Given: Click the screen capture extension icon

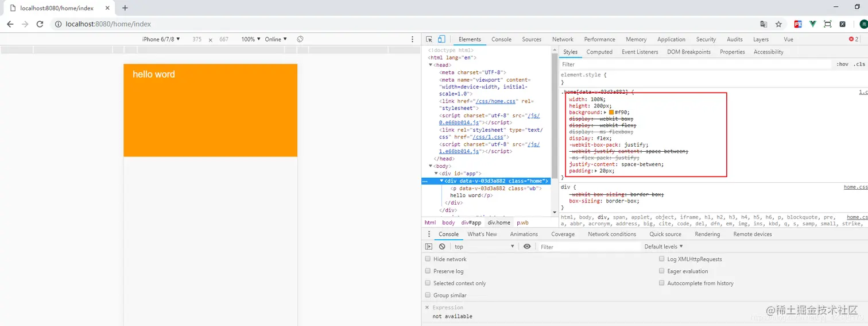Looking at the screenshot, I should pos(827,24).
